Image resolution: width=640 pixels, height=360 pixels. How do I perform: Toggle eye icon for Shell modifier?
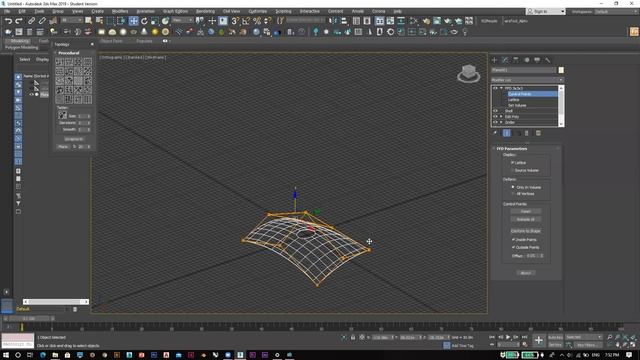pos(495,111)
